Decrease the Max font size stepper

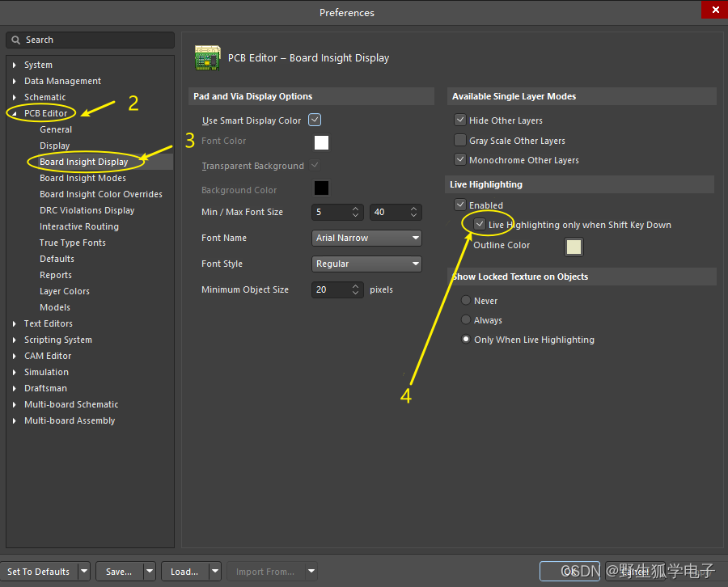tap(413, 215)
